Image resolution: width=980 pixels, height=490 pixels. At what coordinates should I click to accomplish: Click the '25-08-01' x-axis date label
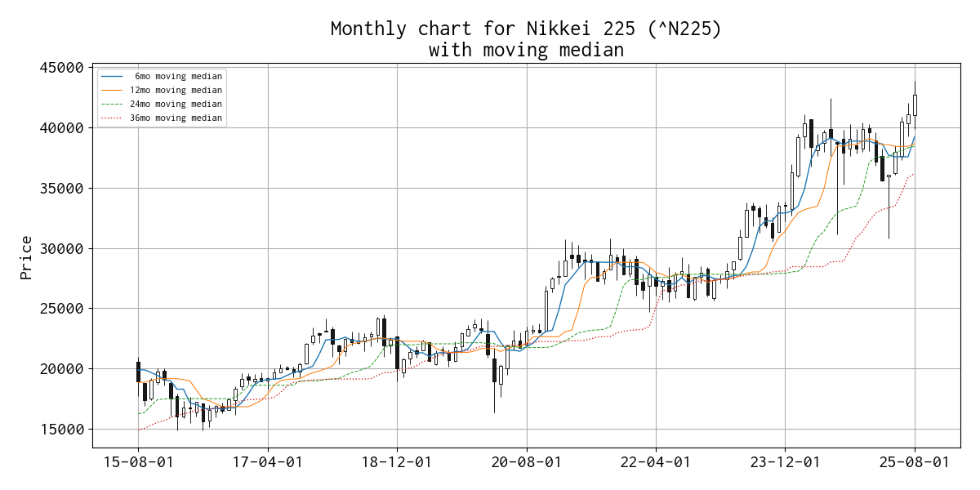point(915,462)
